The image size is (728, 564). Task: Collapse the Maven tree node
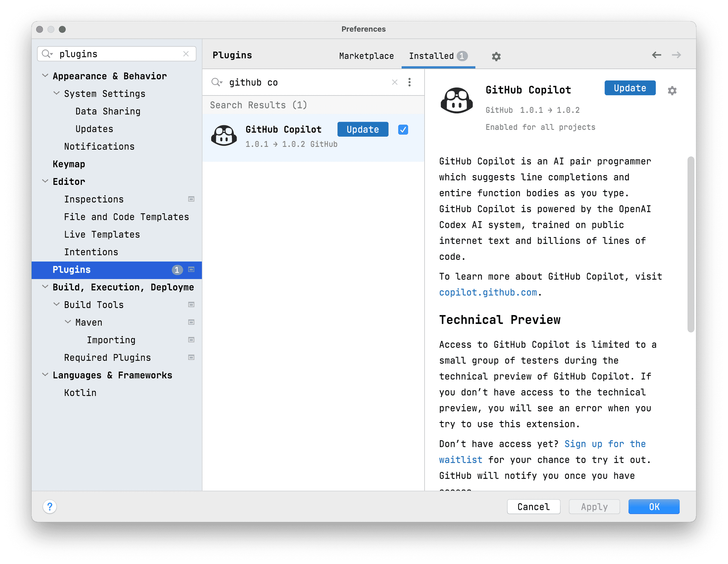[68, 322]
